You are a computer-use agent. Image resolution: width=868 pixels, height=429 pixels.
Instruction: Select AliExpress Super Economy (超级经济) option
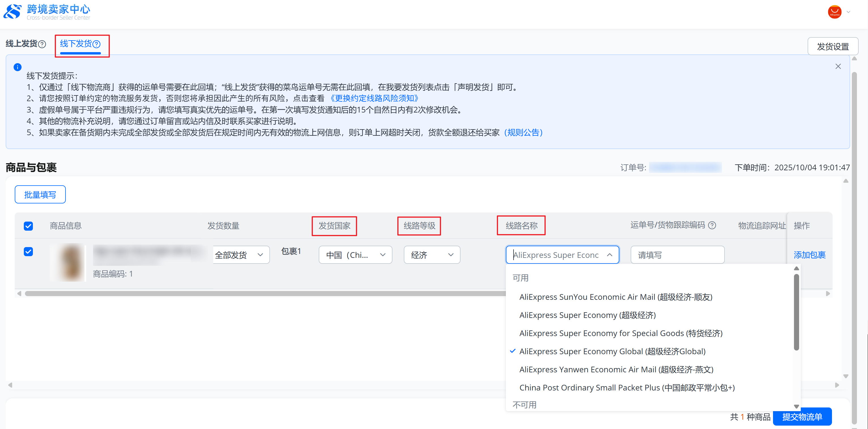pos(587,315)
